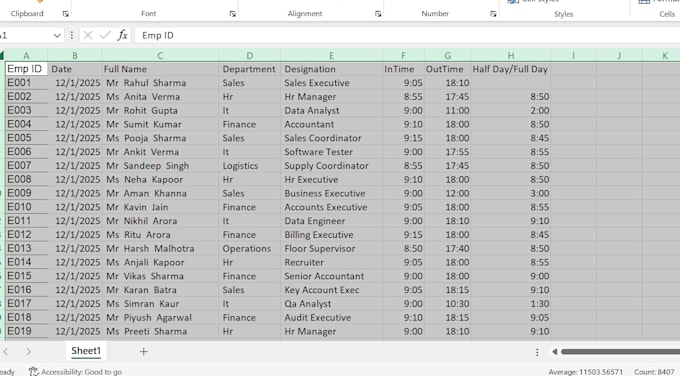Image resolution: width=680 pixels, height=376 pixels.
Task: Select column G header
Action: pyautogui.click(x=448, y=56)
